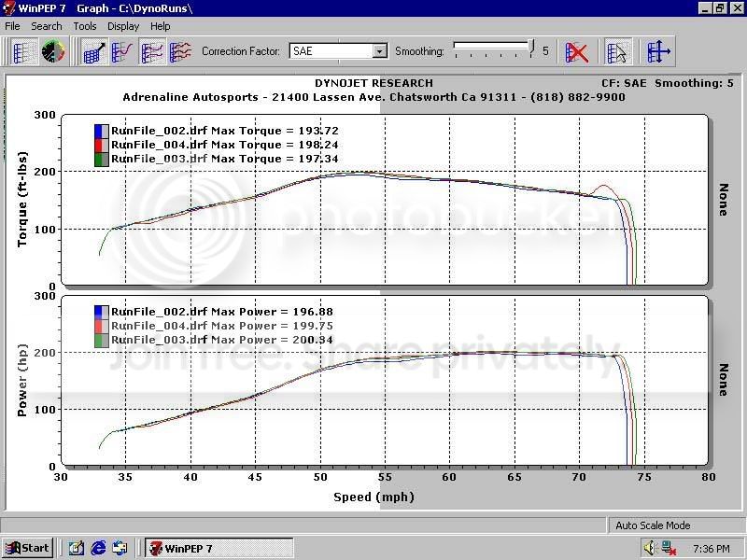Toggle the multi-line graph view button
Viewport: 747px width, 560px height.
pyautogui.click(x=152, y=52)
